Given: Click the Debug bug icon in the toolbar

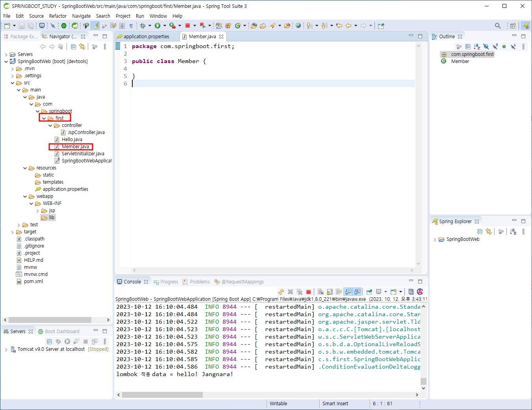Looking at the screenshot, I should [x=143, y=26].
